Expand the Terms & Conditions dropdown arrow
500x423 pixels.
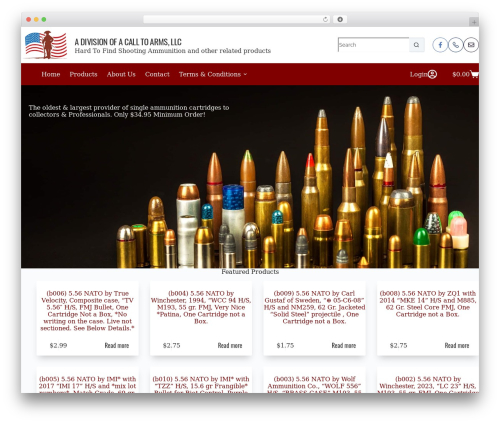tap(245, 74)
